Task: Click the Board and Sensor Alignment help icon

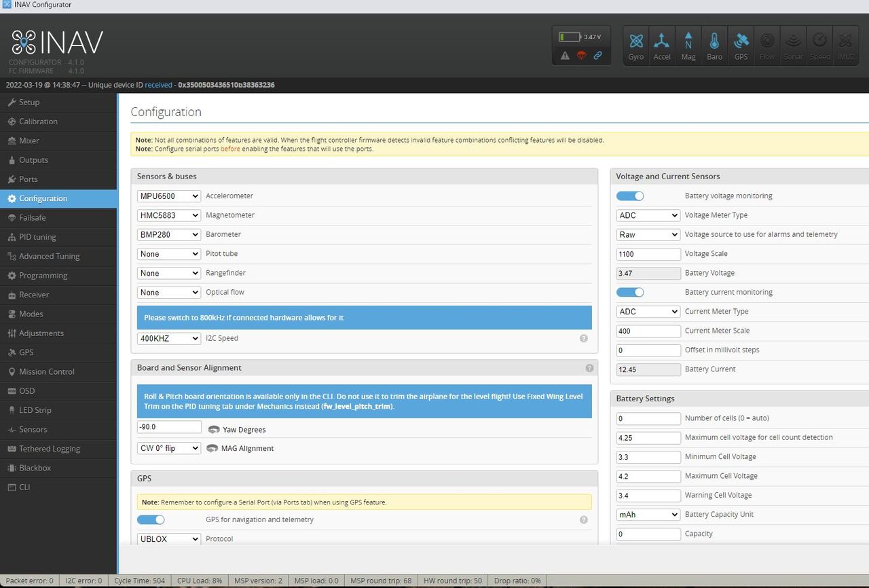Action: (x=589, y=368)
